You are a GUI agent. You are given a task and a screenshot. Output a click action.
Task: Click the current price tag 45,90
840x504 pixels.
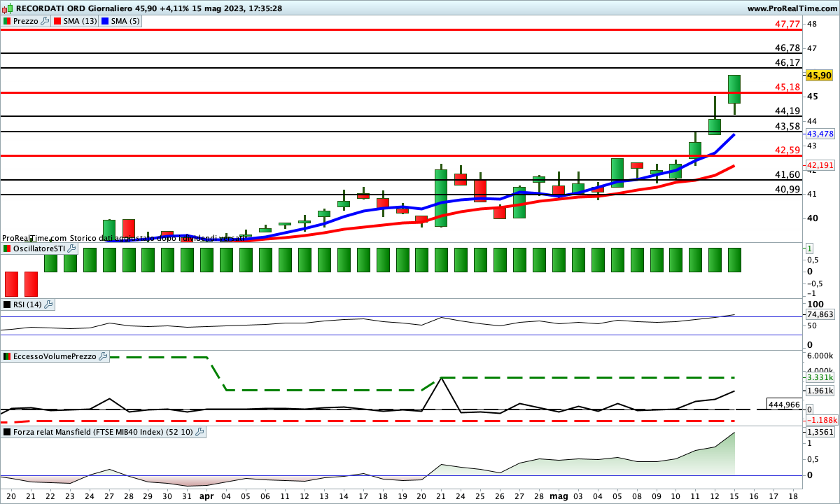819,75
